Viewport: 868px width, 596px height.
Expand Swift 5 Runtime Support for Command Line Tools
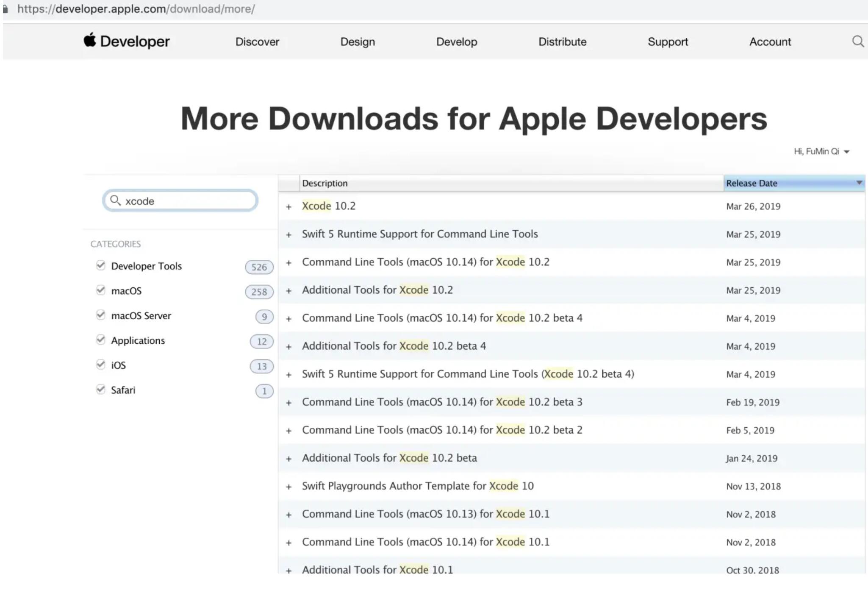(288, 235)
